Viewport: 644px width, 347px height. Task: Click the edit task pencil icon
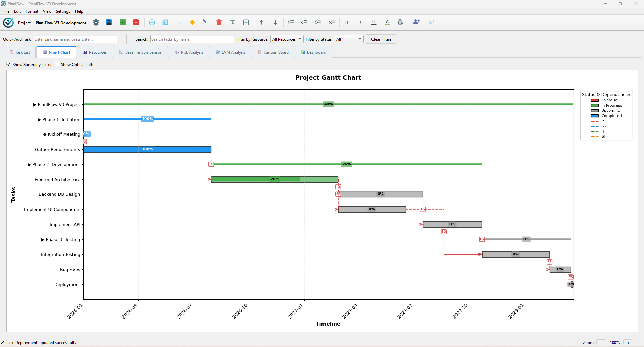205,22
